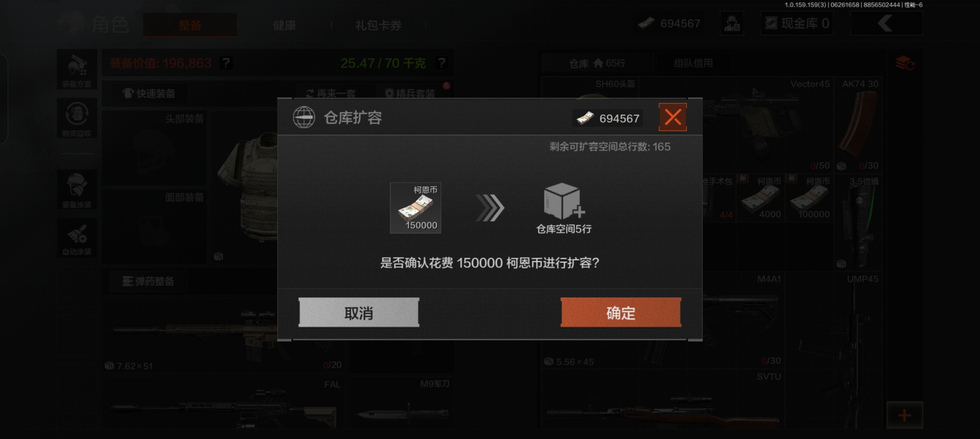Open the 自动涂装 sidebar icon

point(77,238)
